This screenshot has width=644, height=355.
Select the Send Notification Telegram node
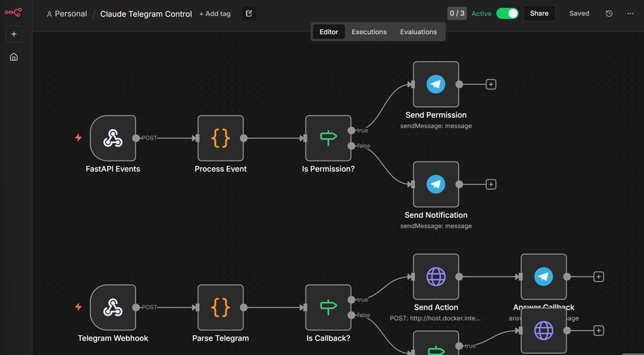(x=436, y=184)
